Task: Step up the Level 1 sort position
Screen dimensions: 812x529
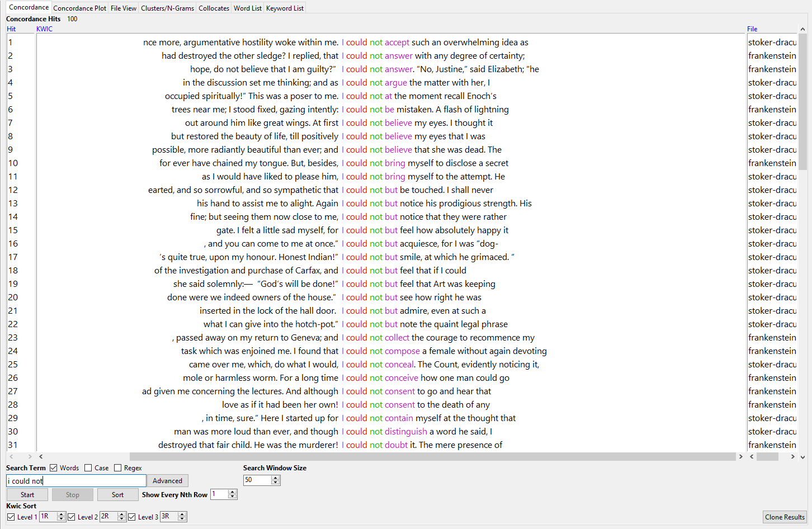Action: [x=62, y=515]
